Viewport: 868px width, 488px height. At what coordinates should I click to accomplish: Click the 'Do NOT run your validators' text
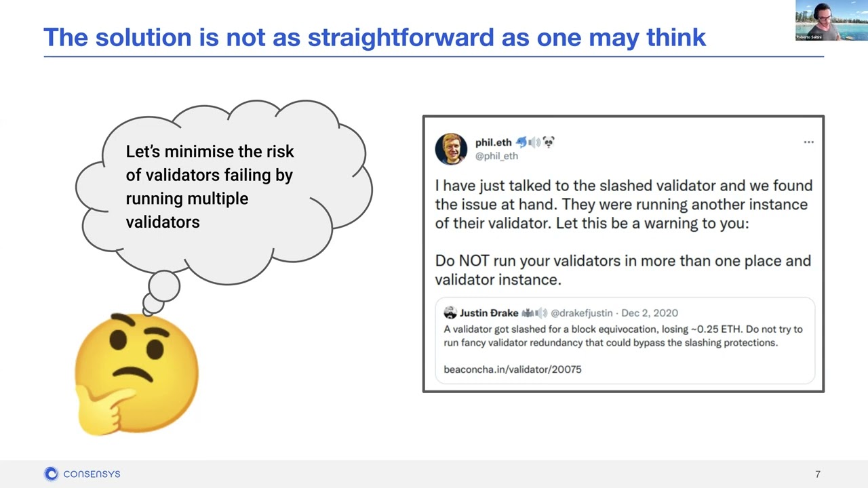[623, 270]
